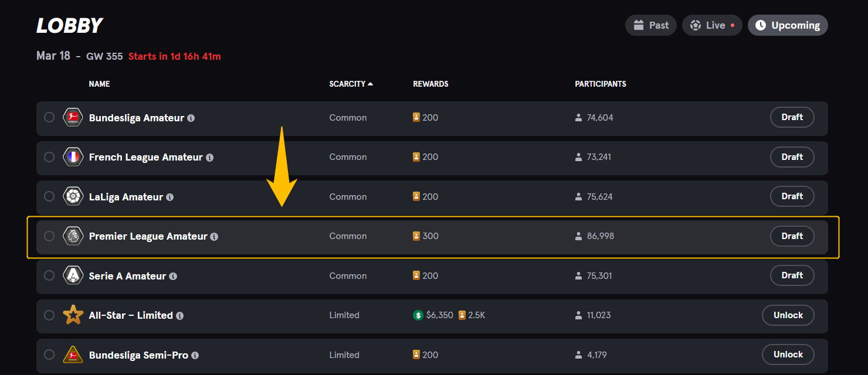Click the NAME column header

coord(99,84)
